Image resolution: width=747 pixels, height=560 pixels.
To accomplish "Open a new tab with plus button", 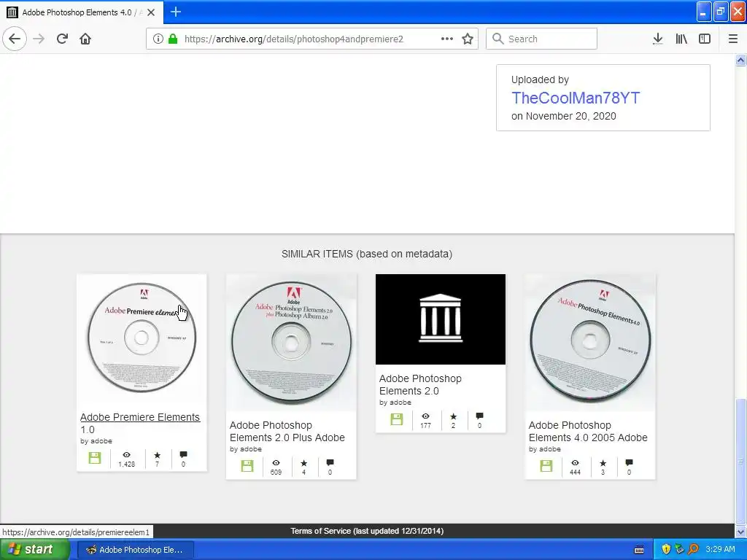I will click(176, 12).
